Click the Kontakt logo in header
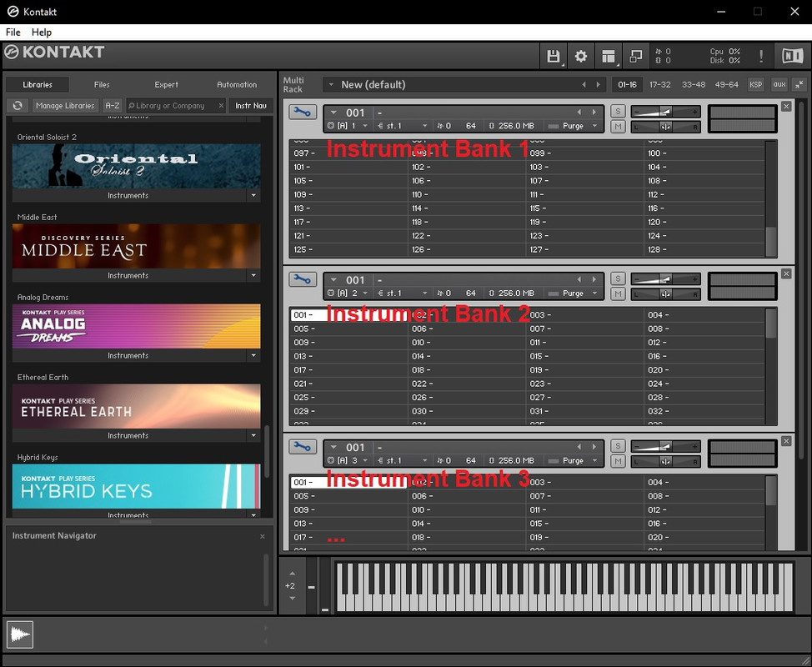The height and width of the screenshot is (667, 812). tap(55, 52)
